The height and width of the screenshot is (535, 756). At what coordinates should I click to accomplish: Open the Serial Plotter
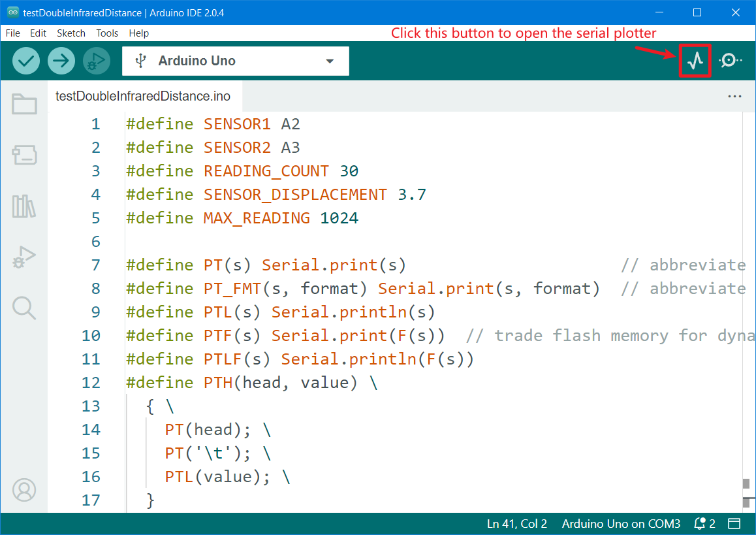tap(695, 60)
